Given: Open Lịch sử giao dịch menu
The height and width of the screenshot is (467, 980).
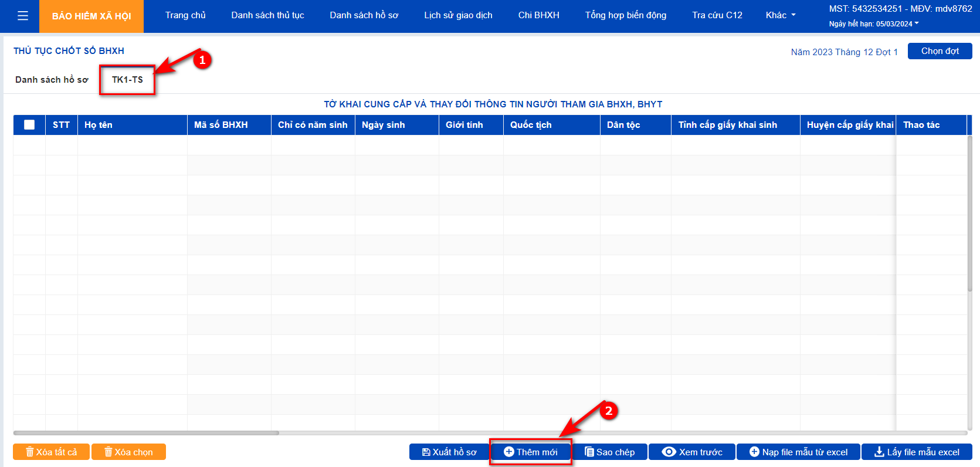Looking at the screenshot, I should [x=458, y=15].
